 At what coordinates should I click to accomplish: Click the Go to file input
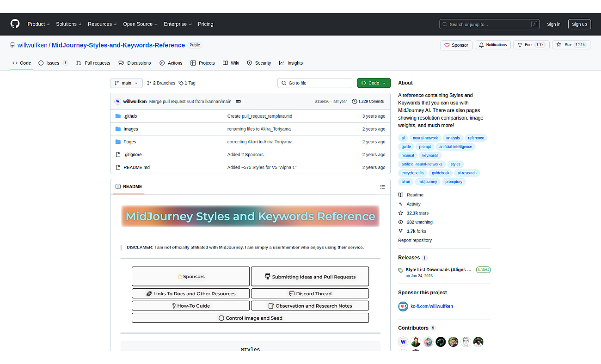tap(315, 83)
